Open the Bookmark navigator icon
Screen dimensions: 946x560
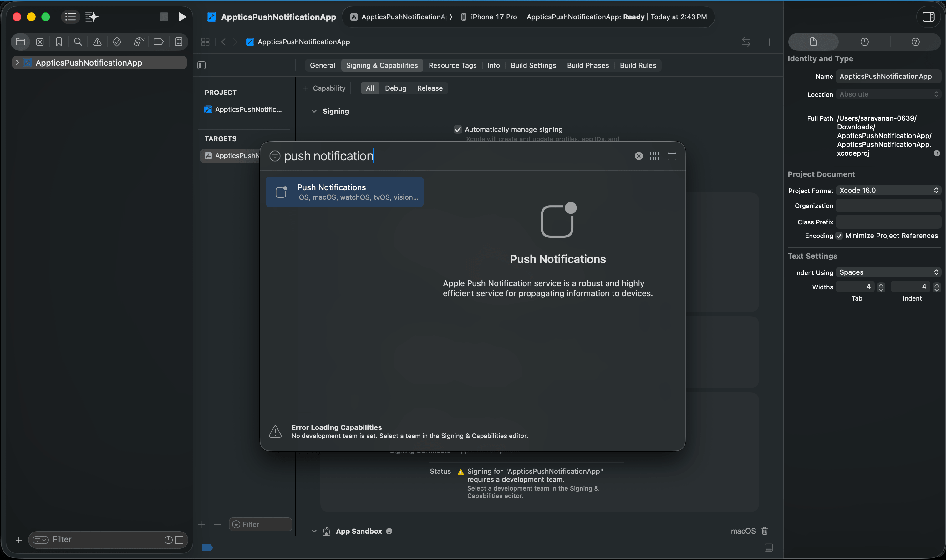pyautogui.click(x=59, y=42)
